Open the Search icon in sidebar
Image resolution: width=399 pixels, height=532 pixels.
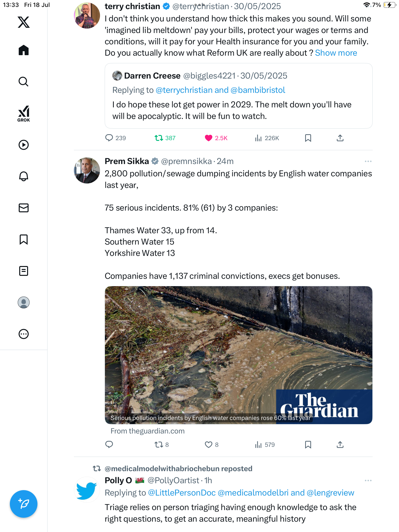tap(24, 82)
